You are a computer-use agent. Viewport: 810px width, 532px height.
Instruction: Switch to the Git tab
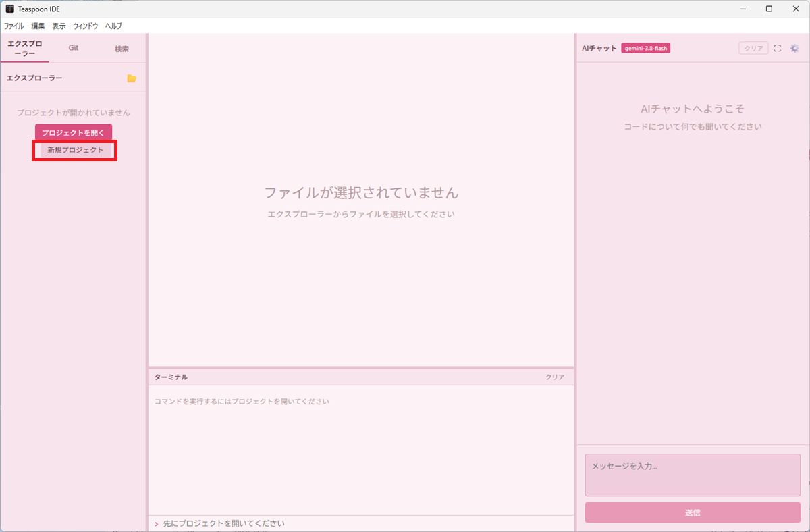click(74, 48)
